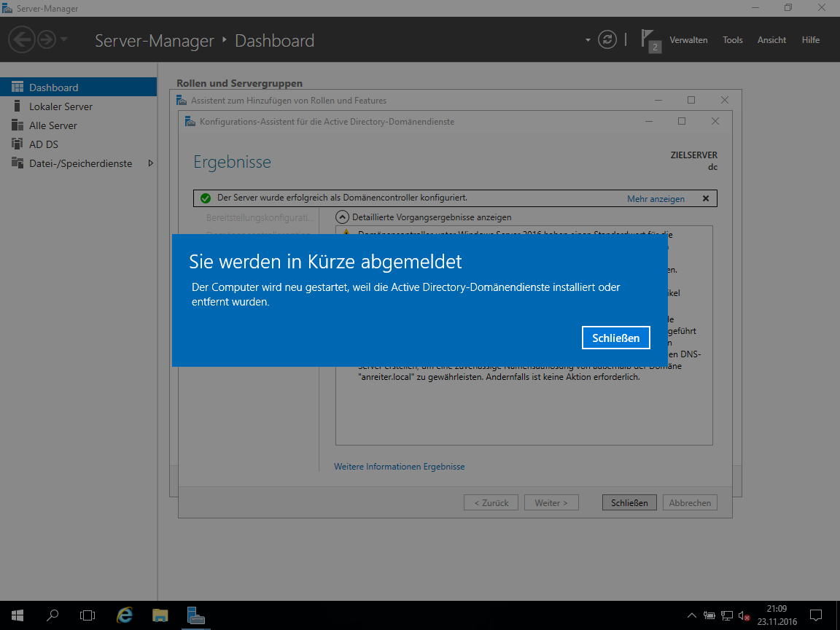Click Schließen in the blue sign-out dialog
The height and width of the screenshot is (630, 840).
coord(615,338)
